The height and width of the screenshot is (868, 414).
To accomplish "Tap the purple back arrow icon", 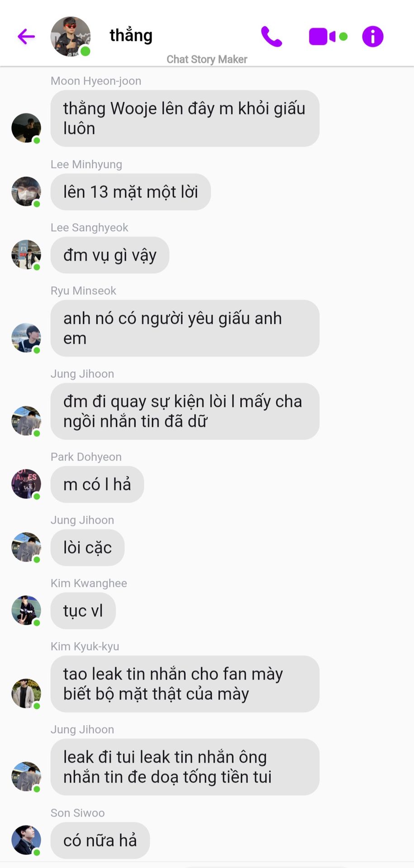I will [x=26, y=36].
